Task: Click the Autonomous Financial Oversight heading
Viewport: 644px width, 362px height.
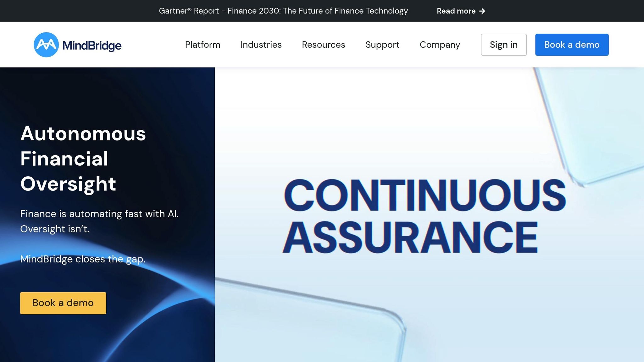Action: pos(83,158)
